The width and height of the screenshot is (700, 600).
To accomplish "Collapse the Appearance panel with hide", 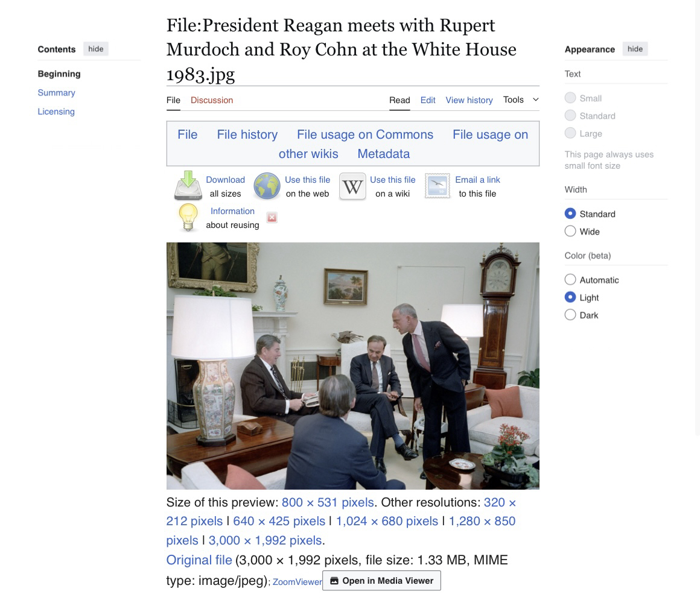I will coord(635,49).
